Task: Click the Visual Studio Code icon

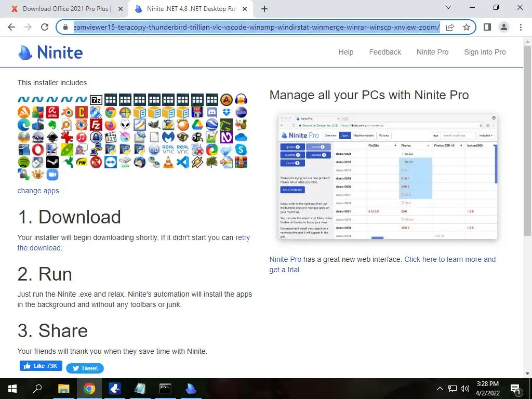Action: pos(183,162)
